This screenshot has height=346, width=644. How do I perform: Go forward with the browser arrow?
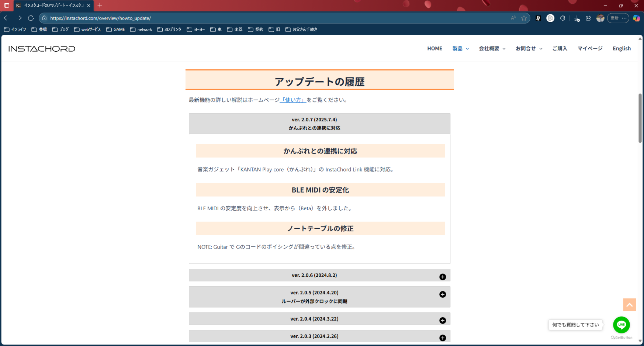(19, 18)
